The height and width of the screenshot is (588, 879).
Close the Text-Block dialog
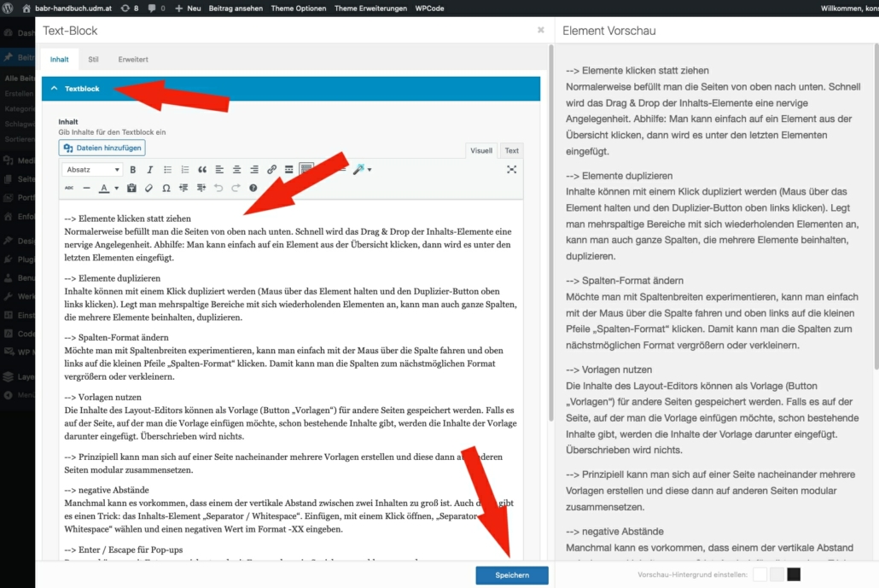[x=540, y=30]
